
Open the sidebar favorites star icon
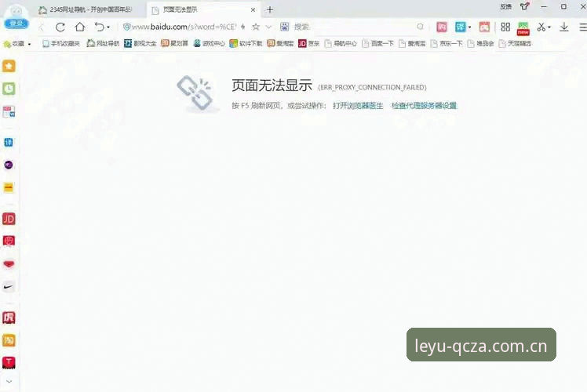coord(9,66)
